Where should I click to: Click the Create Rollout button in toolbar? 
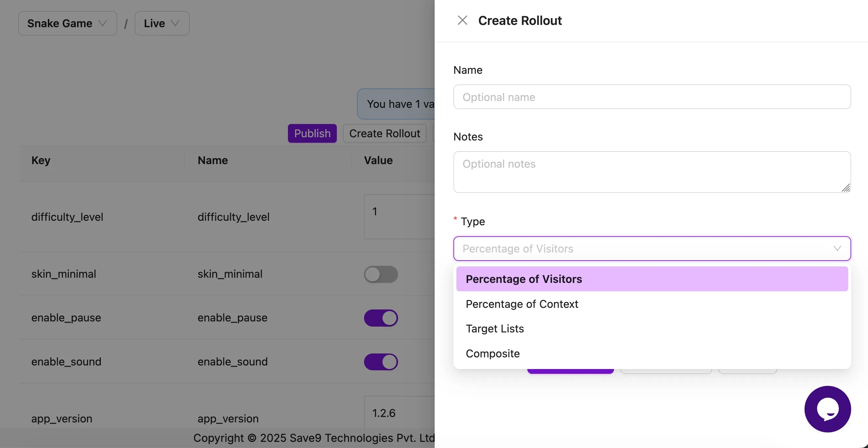tap(384, 133)
